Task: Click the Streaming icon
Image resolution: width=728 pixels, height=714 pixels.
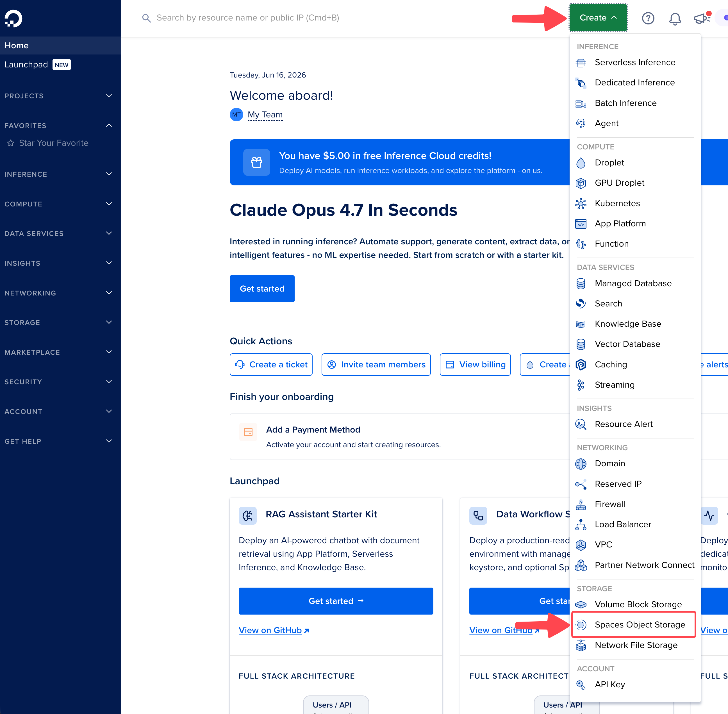Action: [581, 385]
